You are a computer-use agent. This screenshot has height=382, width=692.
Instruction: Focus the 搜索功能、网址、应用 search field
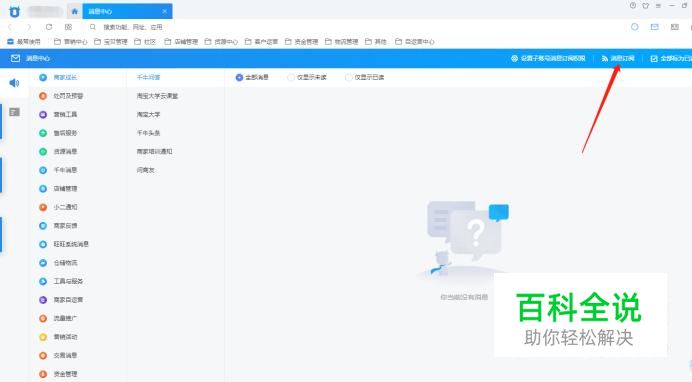pyautogui.click(x=132, y=27)
